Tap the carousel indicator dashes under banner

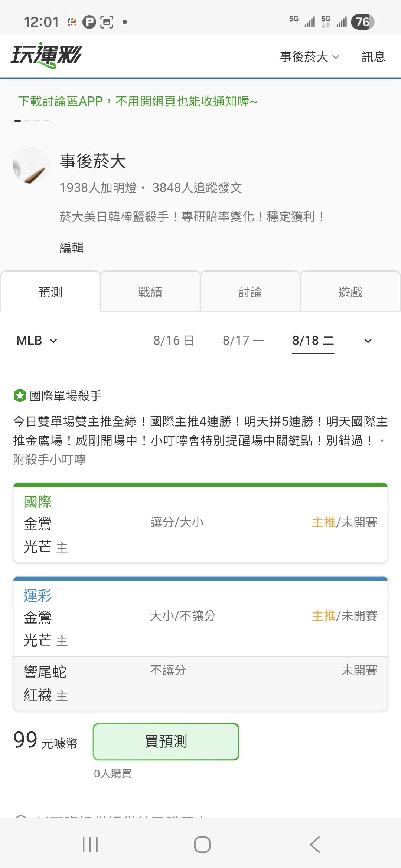point(32,121)
